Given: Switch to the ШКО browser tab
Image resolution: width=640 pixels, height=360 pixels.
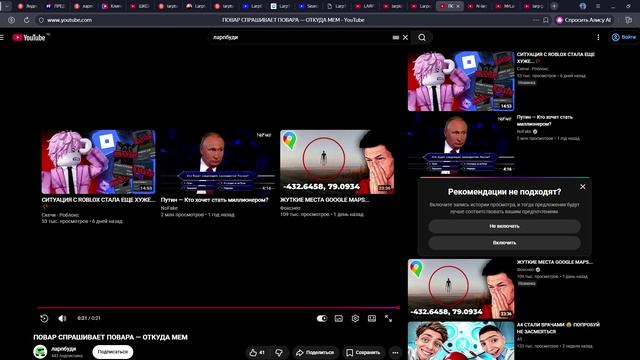Looking at the screenshot, I should [140, 6].
